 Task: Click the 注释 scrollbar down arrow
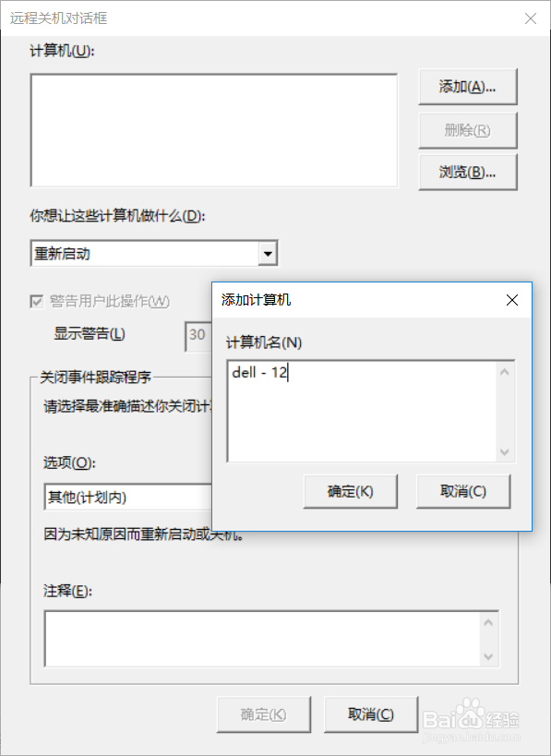point(488,656)
